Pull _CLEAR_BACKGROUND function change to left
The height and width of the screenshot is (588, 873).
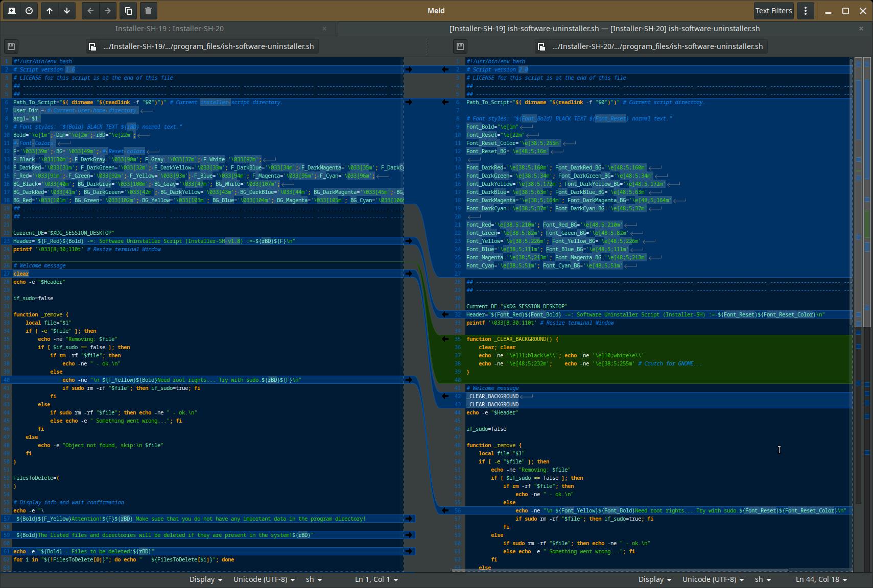click(x=445, y=339)
